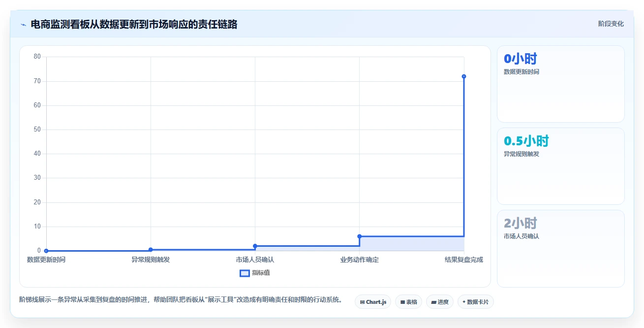Click the 数据更新时间 caption in first card
644x328 pixels.
521,72
